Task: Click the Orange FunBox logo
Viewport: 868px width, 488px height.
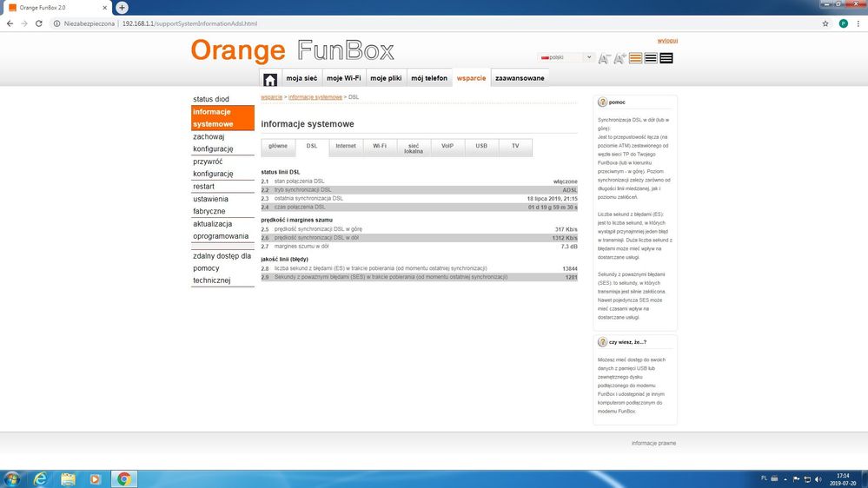Action: [x=292, y=51]
